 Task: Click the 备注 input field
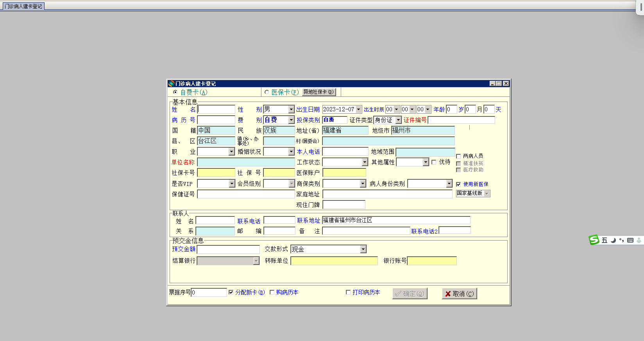click(366, 231)
